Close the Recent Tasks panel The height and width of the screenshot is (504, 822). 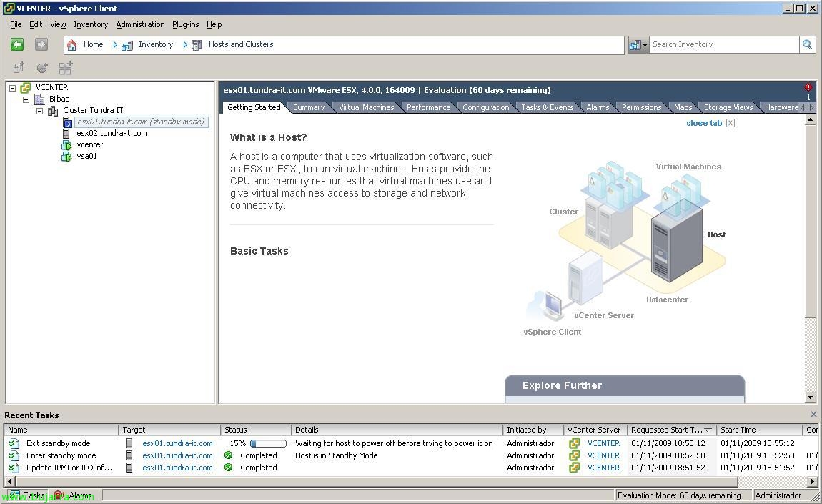[813, 415]
